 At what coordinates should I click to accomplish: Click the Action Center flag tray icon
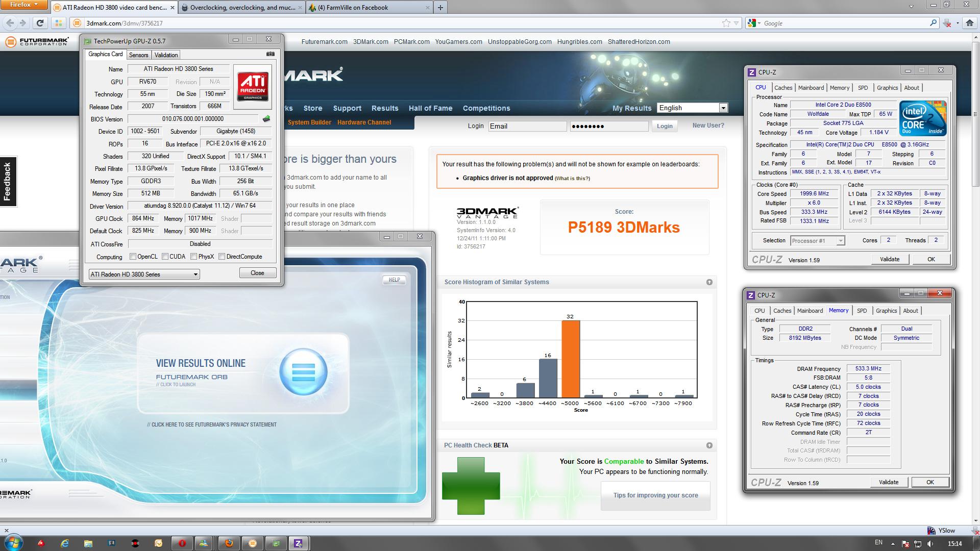coord(905,544)
